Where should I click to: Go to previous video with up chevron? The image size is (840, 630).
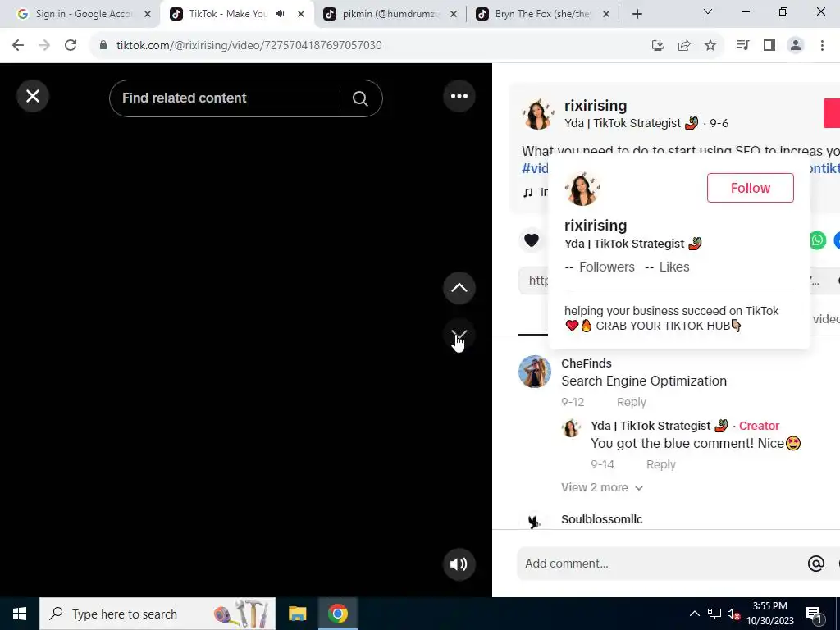459,288
